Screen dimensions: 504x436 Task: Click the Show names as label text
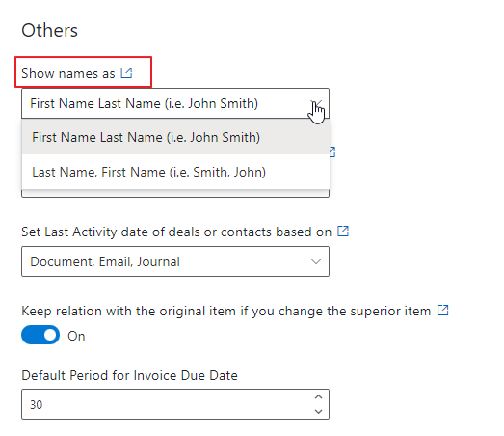tap(68, 73)
